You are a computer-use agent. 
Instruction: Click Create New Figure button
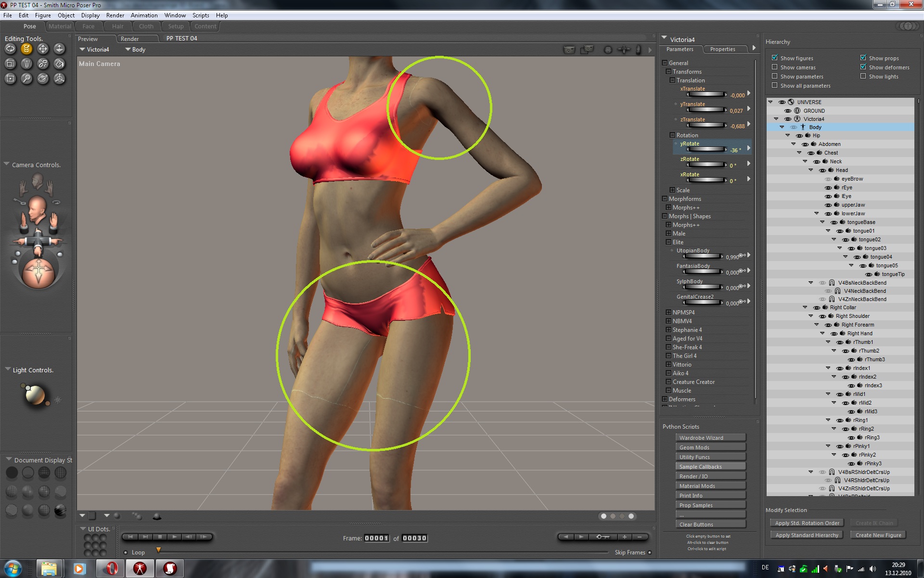(x=878, y=535)
